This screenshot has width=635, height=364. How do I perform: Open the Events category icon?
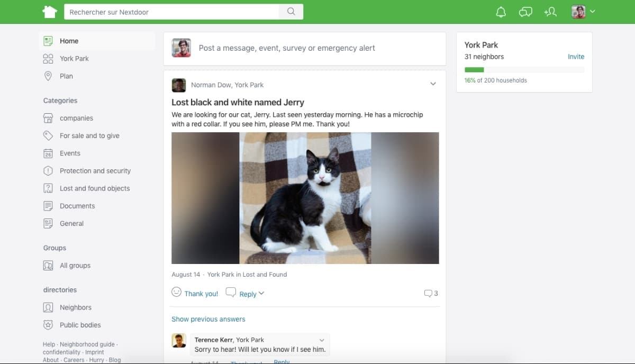click(48, 153)
